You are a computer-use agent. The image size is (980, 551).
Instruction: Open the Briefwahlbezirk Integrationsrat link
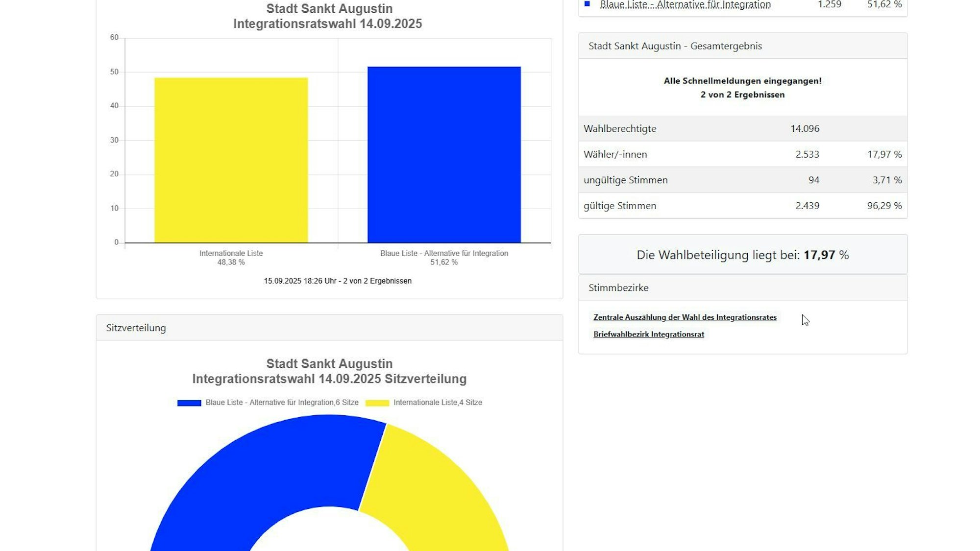pos(649,334)
